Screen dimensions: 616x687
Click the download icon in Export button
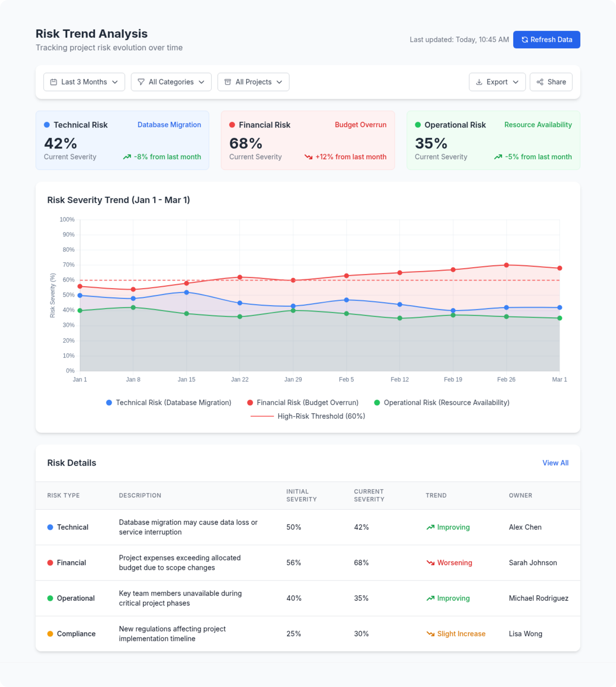coord(479,82)
